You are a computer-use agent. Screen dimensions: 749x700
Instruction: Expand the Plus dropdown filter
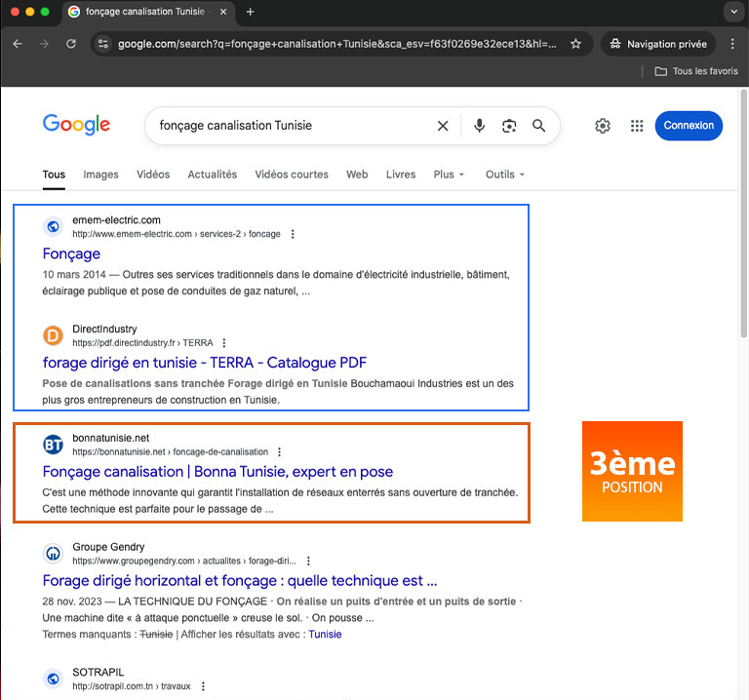[449, 175]
